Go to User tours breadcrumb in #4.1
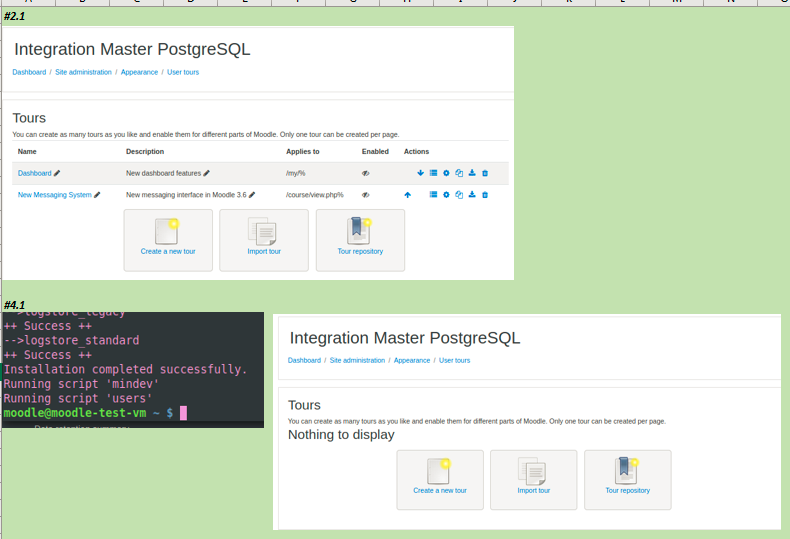The image size is (790, 539). pyautogui.click(x=454, y=360)
